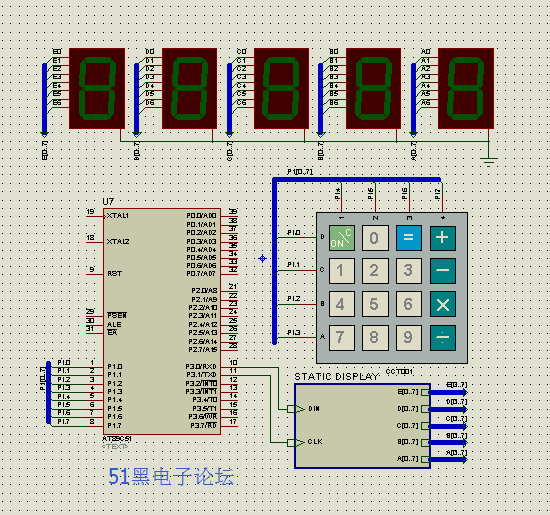This screenshot has width=550, height=515.
Task: Select the middle seven-segment display
Action: (x=281, y=88)
